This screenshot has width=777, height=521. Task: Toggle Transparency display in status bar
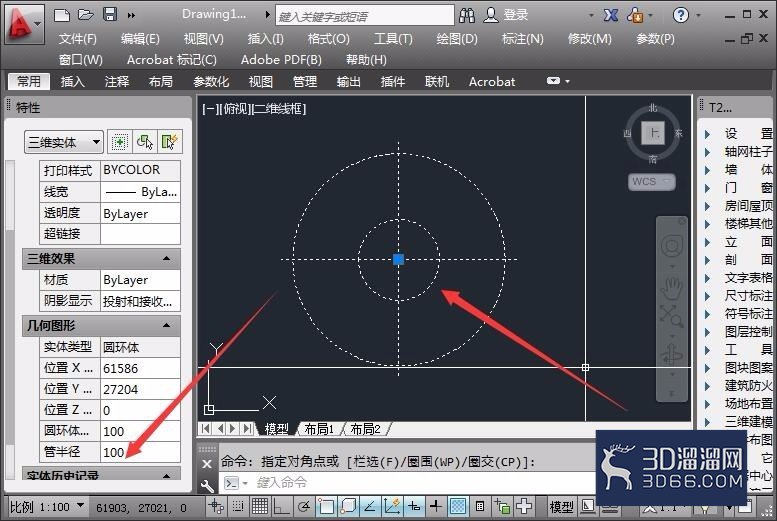click(458, 506)
